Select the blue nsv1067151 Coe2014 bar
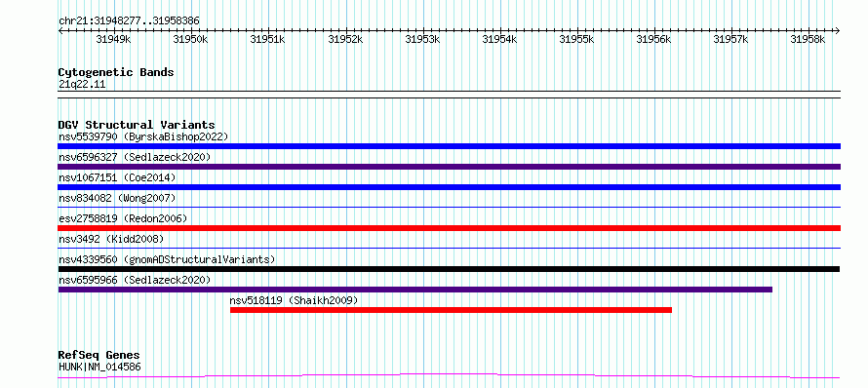The height and width of the screenshot is (388, 868). tap(449, 187)
